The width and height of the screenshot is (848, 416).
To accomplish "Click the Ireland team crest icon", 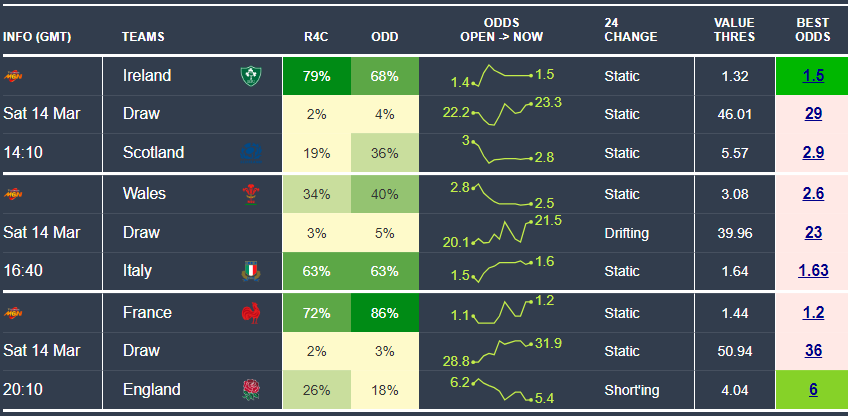I will click(248, 76).
